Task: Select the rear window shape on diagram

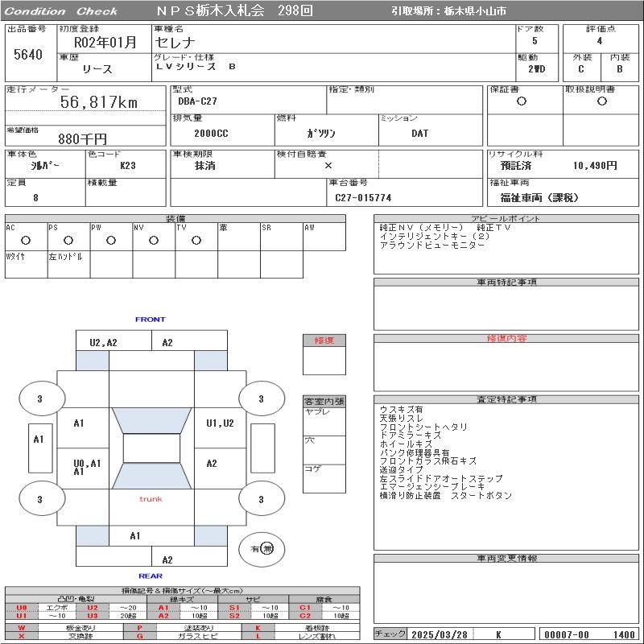Action: [151, 476]
